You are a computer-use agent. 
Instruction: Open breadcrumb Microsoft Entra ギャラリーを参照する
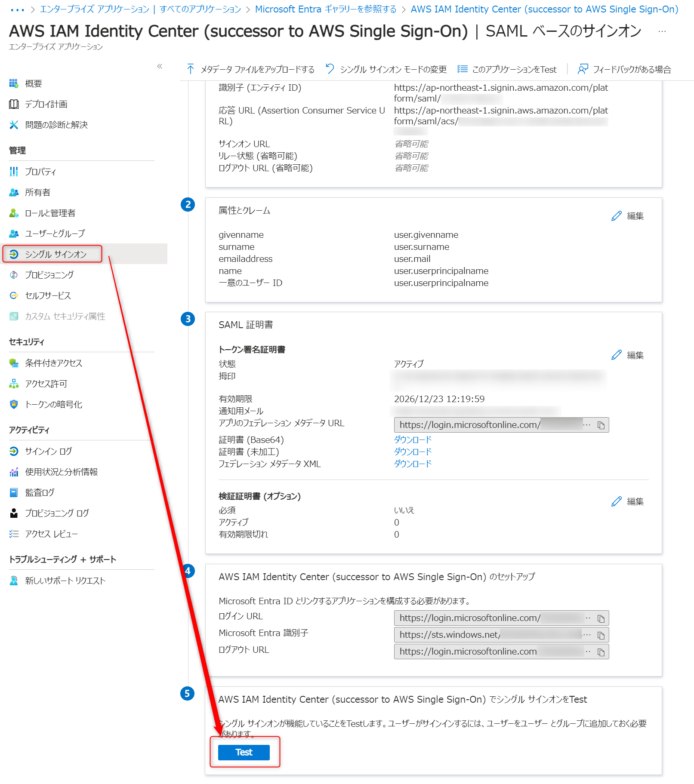point(326,9)
